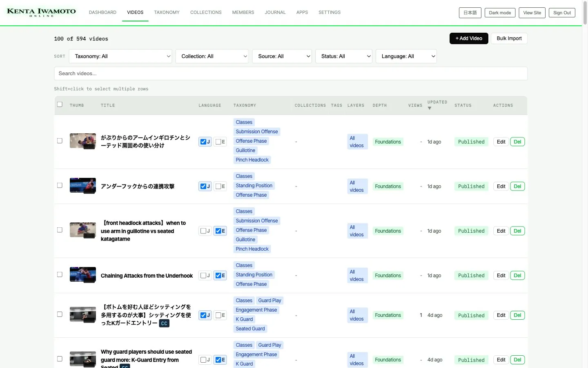Turn on Dark mode
This screenshot has width=588, height=368.
tap(500, 13)
